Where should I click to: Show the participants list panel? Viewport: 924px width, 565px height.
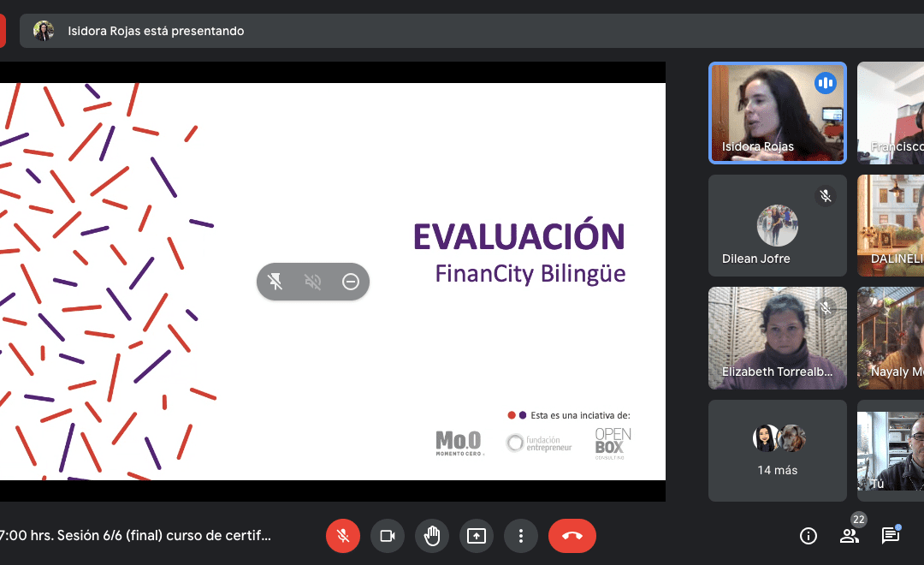pyautogui.click(x=849, y=536)
